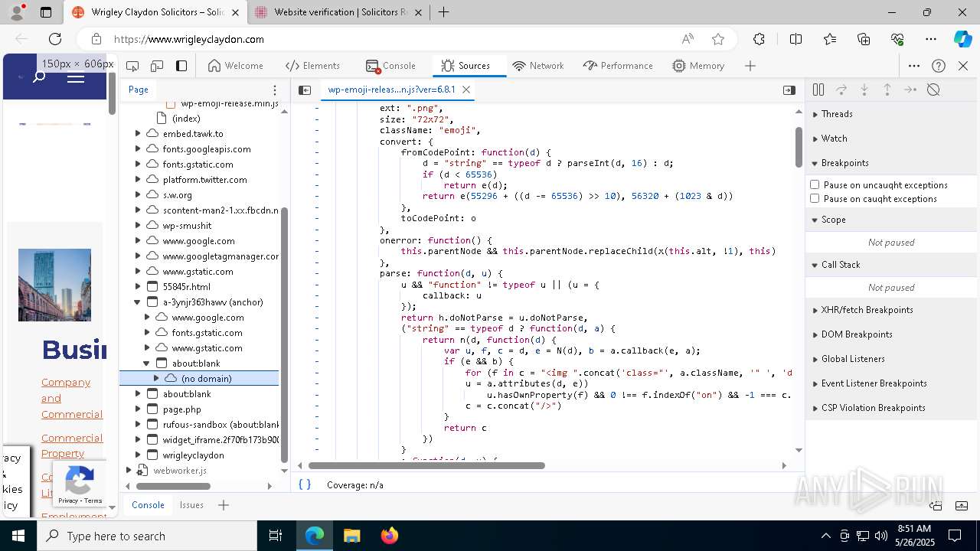Image resolution: width=980 pixels, height=551 pixels.
Task: Add a drawer tool tab
Action: [x=224, y=505]
